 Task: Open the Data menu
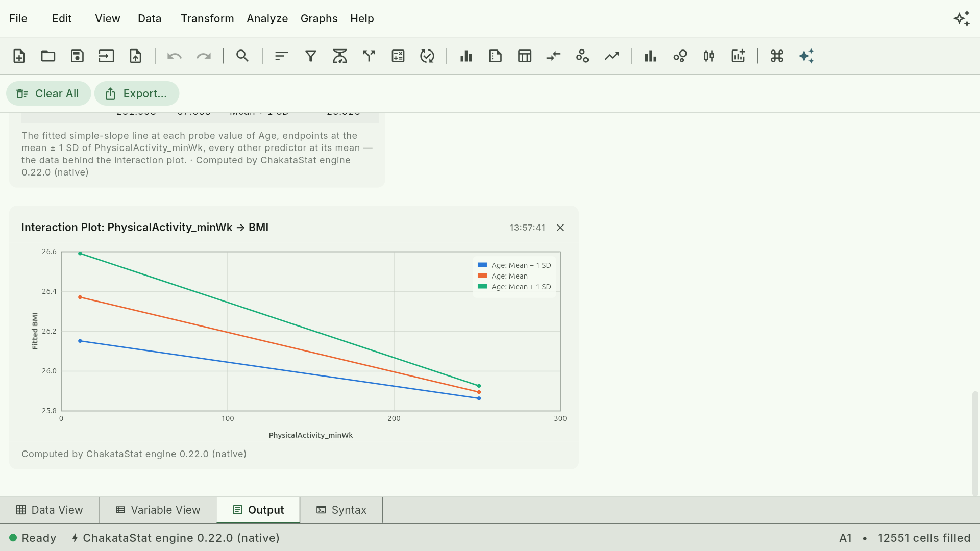150,19
